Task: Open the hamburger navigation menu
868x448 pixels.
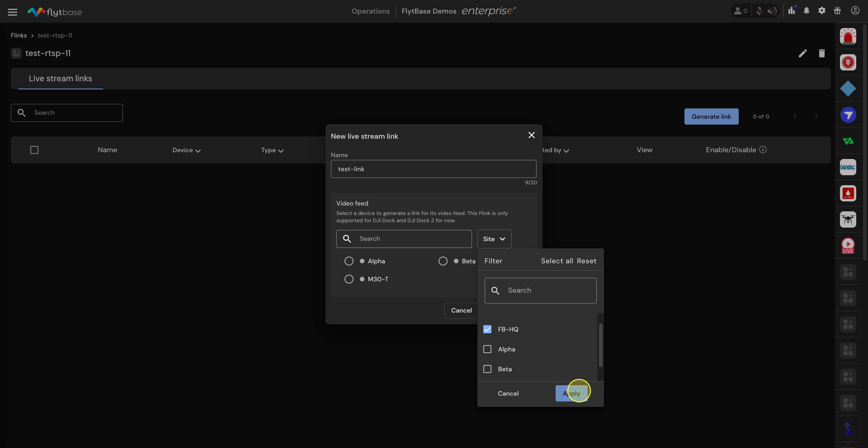Action: [13, 12]
